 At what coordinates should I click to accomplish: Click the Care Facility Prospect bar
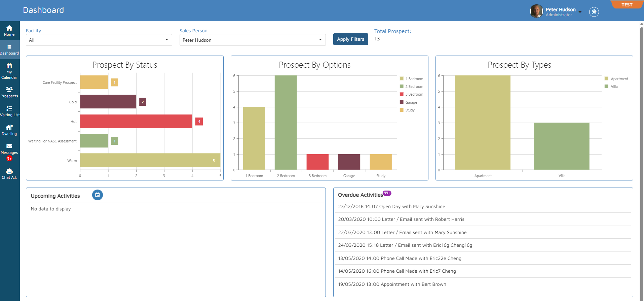tap(94, 82)
